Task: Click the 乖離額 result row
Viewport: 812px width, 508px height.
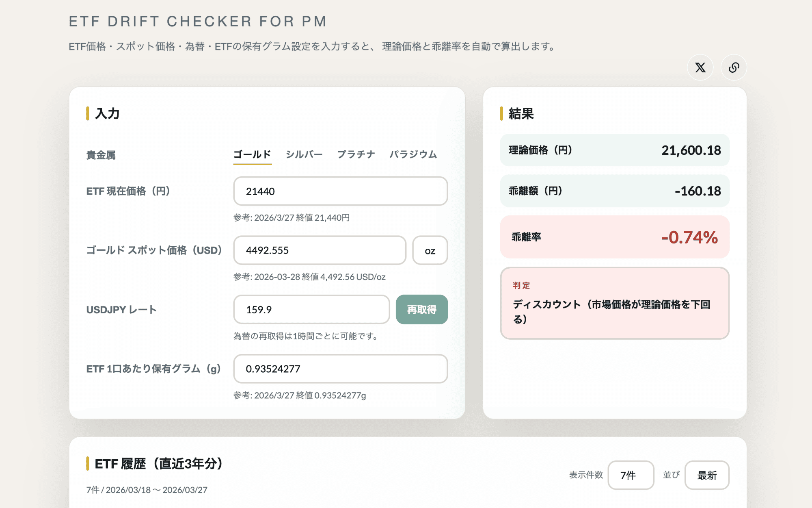Action: (615, 191)
